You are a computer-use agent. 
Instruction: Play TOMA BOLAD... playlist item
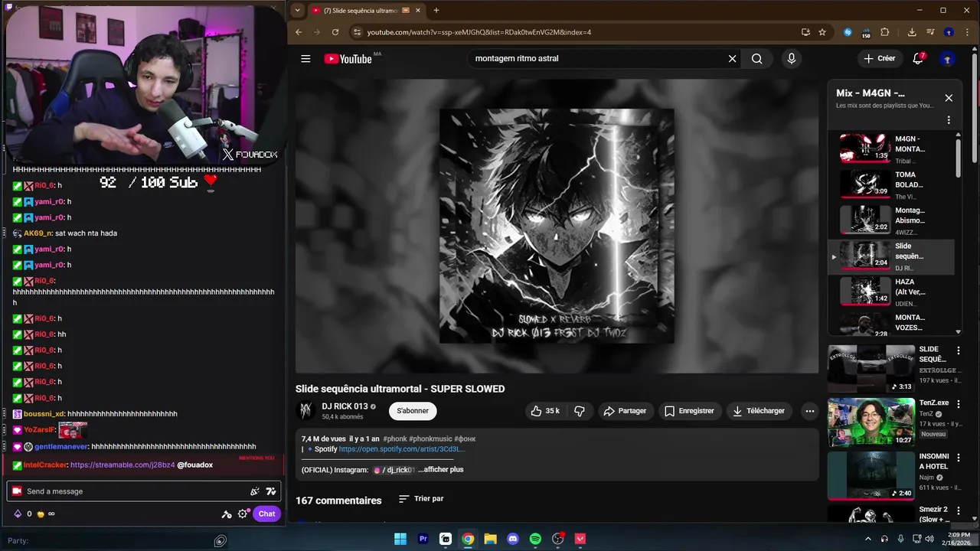892,184
